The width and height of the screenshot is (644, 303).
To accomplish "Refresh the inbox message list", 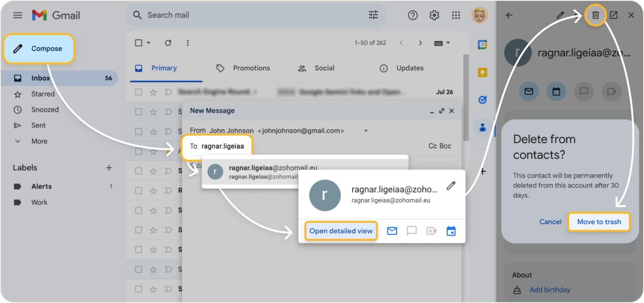I will tap(168, 42).
